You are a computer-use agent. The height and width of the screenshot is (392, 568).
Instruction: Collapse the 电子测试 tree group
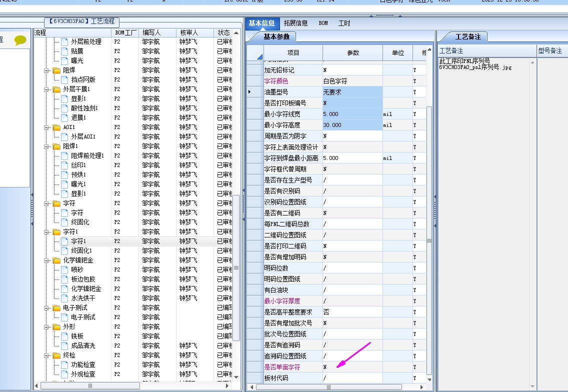[x=46, y=307]
